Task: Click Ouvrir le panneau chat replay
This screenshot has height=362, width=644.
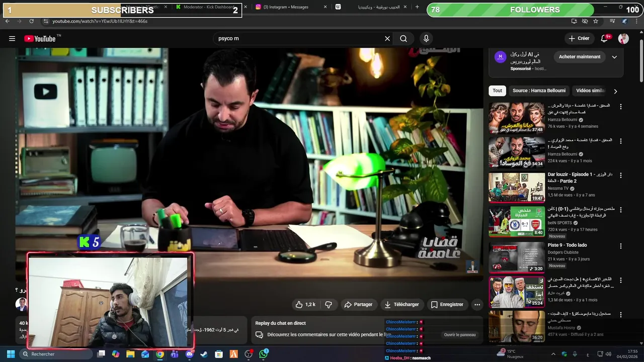Action: point(459,335)
